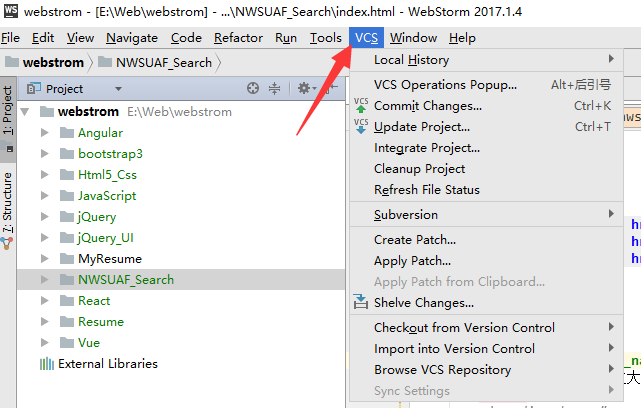Select Cleanup Project menu item
Screen dimensions: 641x408
[x=486, y=168]
